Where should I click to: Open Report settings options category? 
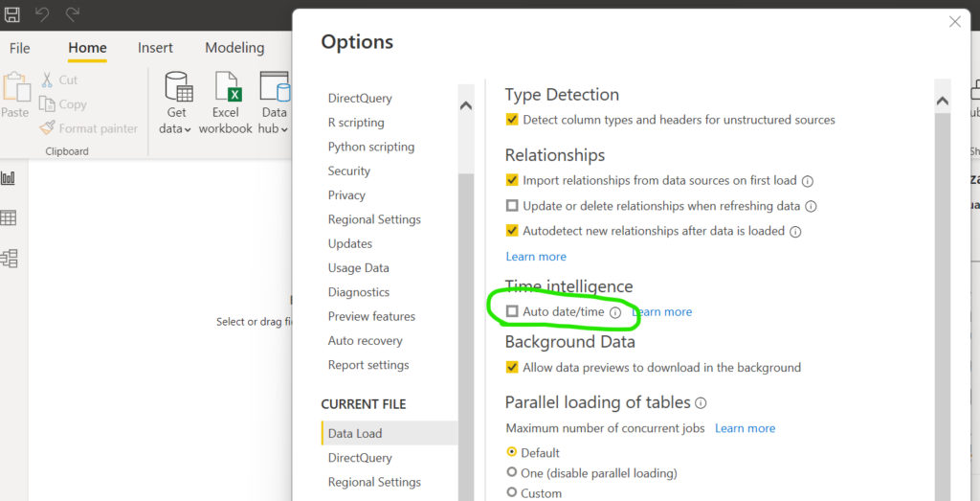pos(368,365)
